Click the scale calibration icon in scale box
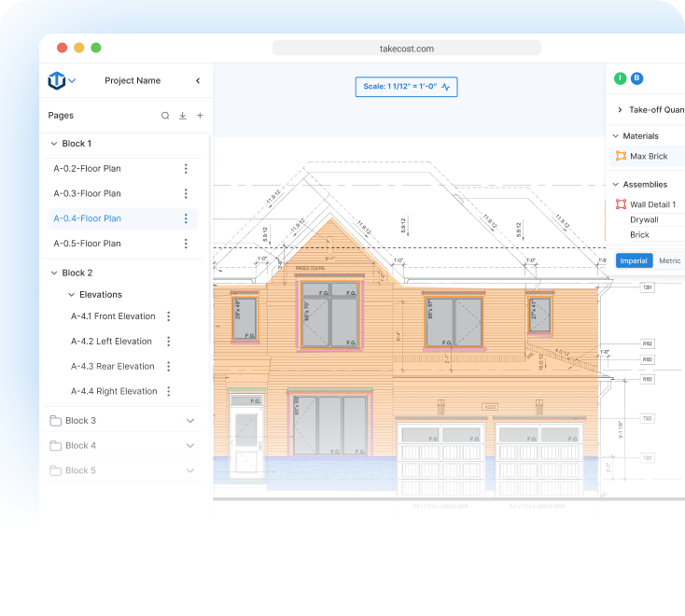Viewport: 685px width, 616px height. pyautogui.click(x=446, y=87)
